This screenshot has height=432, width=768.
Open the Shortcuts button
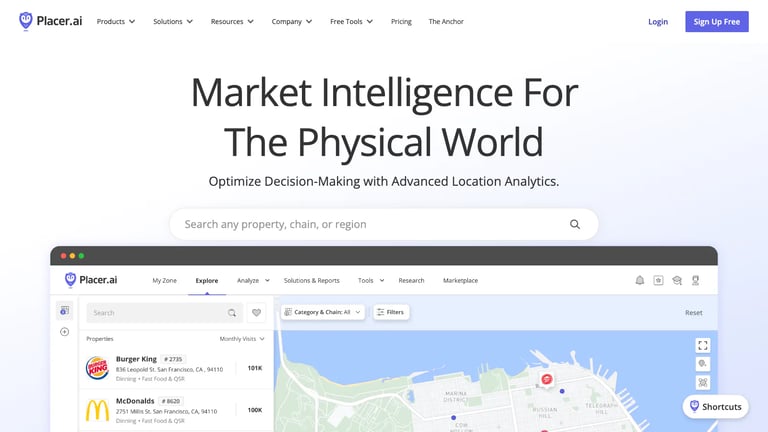point(716,407)
